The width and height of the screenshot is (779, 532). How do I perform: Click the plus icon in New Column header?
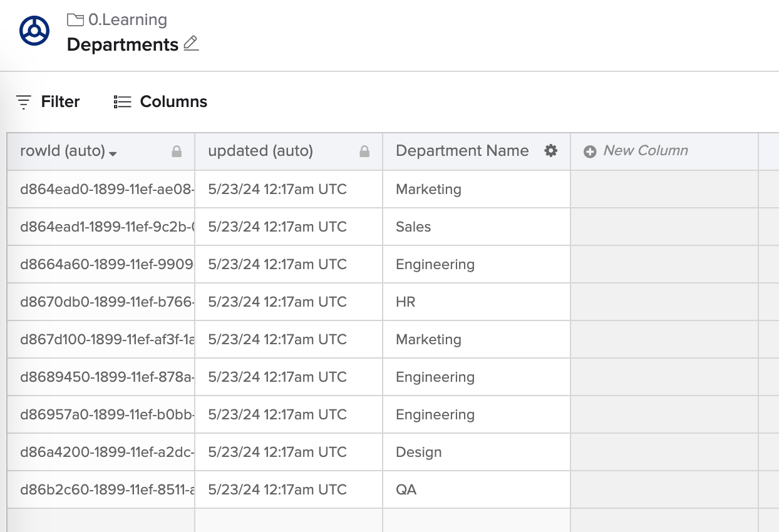(589, 151)
